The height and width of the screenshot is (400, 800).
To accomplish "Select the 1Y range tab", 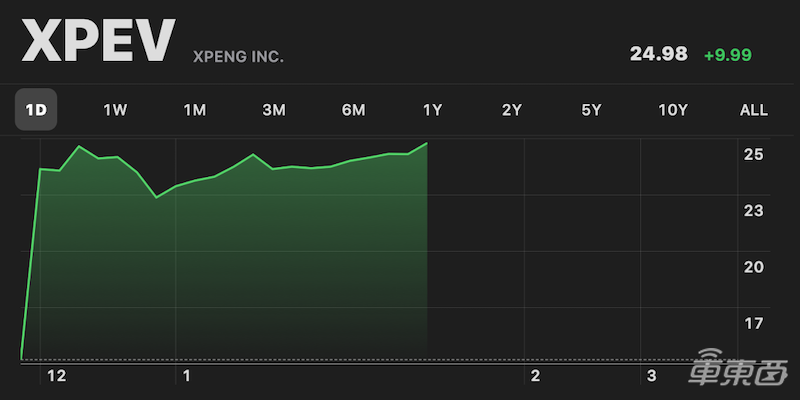I will 432,110.
